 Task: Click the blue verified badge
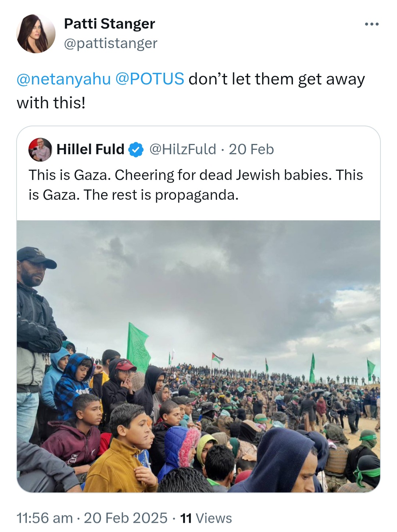[x=136, y=149]
